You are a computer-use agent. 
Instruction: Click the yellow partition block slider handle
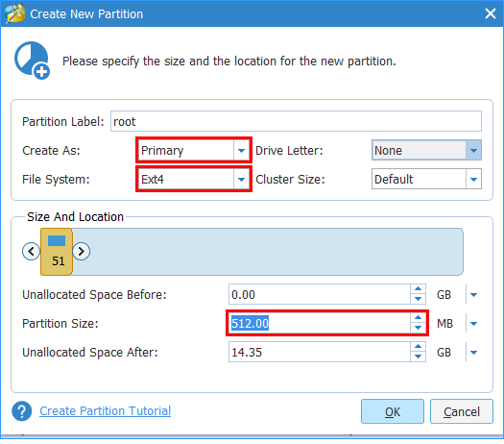[57, 252]
